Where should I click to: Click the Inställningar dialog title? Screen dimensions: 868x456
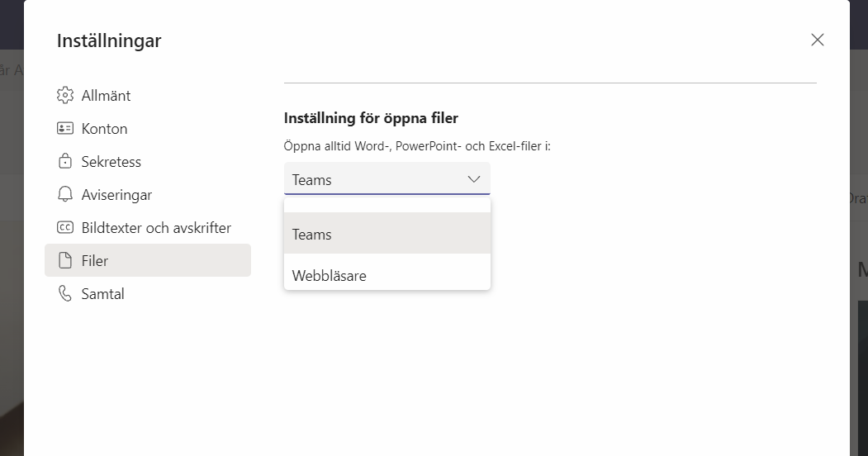tap(109, 41)
